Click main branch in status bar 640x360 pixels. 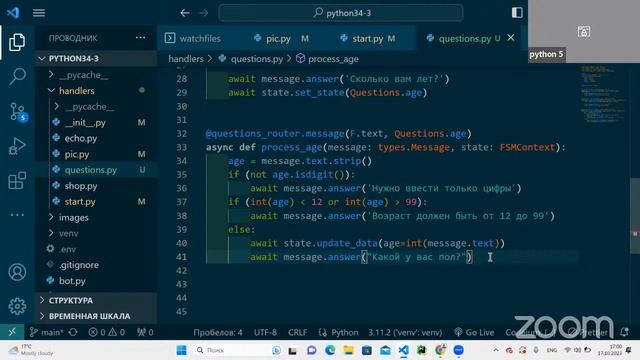coord(47,332)
